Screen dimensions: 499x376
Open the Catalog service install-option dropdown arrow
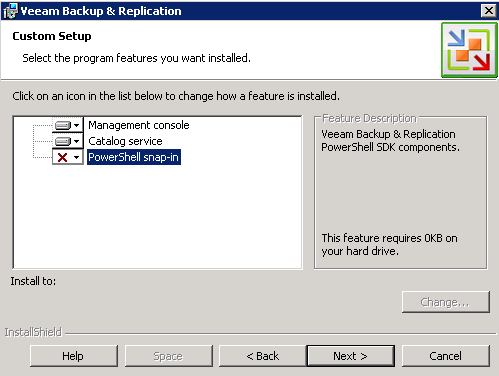[77, 141]
